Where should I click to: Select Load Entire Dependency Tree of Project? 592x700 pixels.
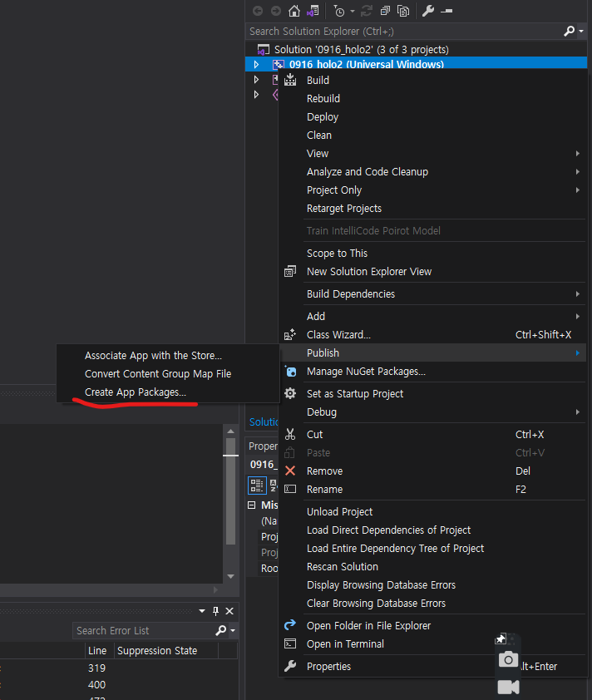point(395,548)
